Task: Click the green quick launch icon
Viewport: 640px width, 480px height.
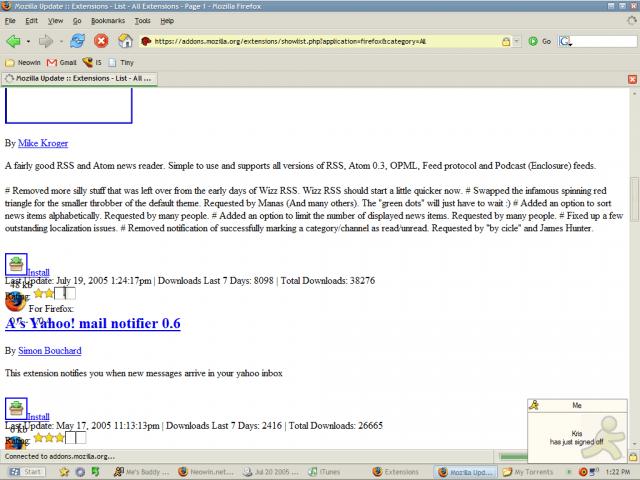Action: [x=96, y=472]
